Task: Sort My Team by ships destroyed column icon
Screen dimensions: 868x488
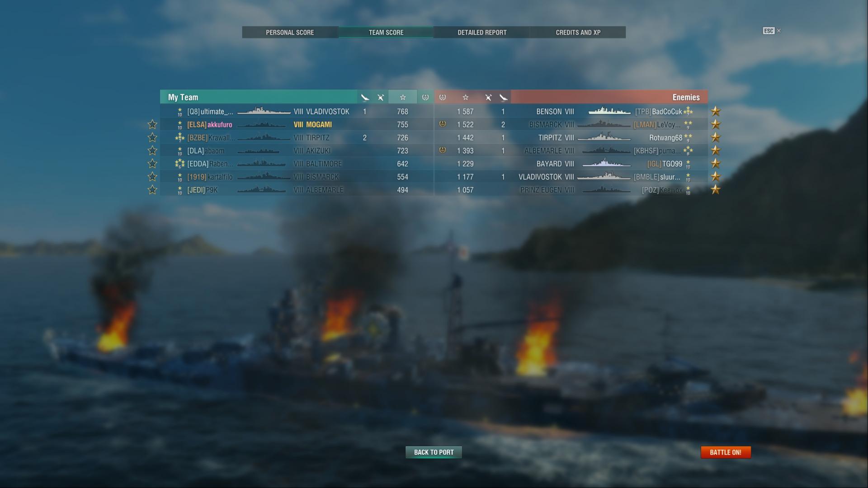Action: point(365,97)
